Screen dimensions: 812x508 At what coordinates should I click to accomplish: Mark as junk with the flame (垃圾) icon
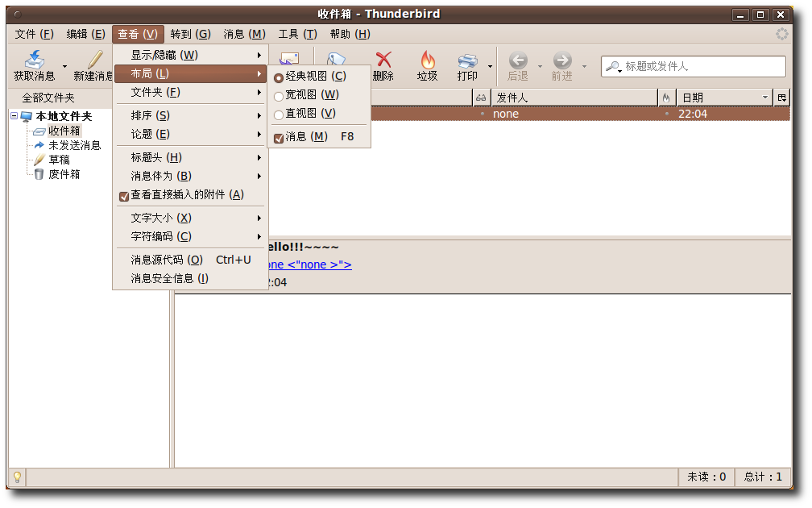pos(428,59)
